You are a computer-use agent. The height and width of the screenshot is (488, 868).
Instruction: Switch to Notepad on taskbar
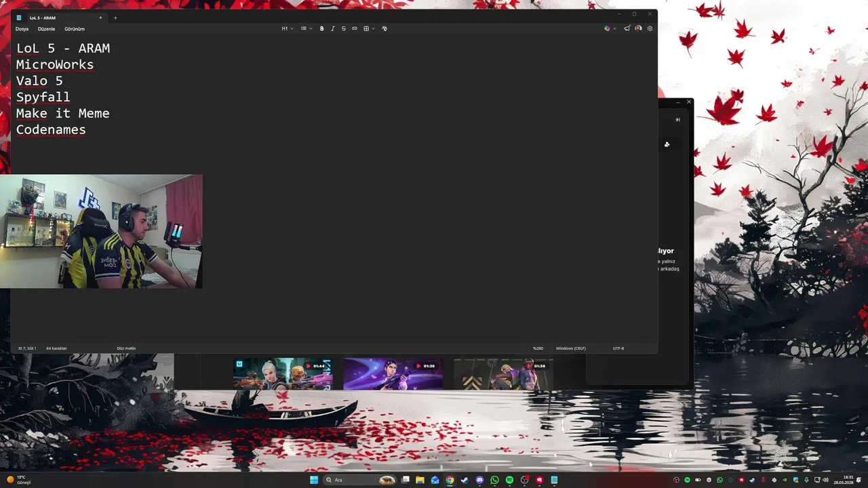[554, 480]
